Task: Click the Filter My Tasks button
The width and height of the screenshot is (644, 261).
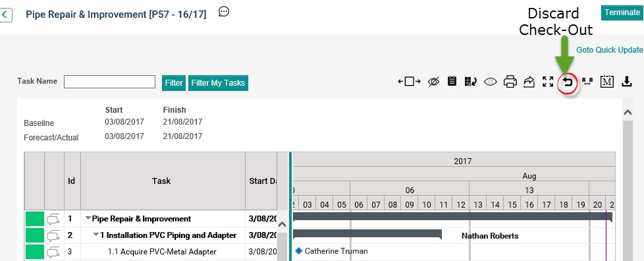Action: (218, 82)
